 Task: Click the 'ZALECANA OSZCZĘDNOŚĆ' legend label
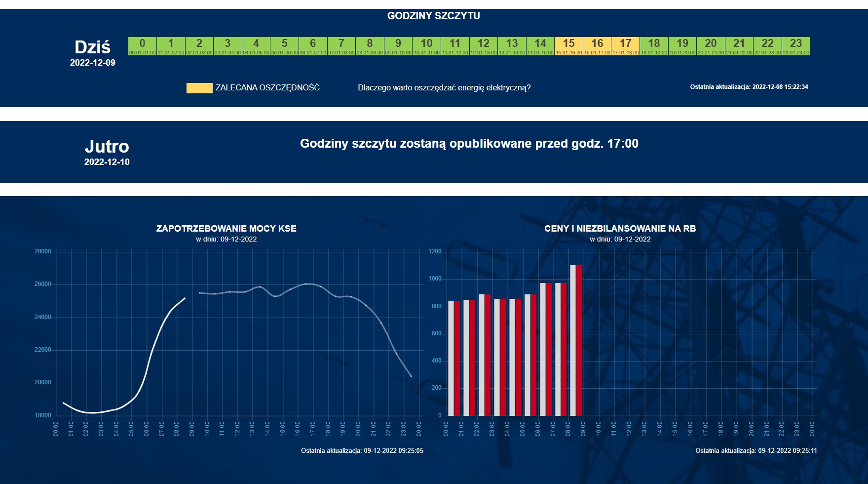267,88
